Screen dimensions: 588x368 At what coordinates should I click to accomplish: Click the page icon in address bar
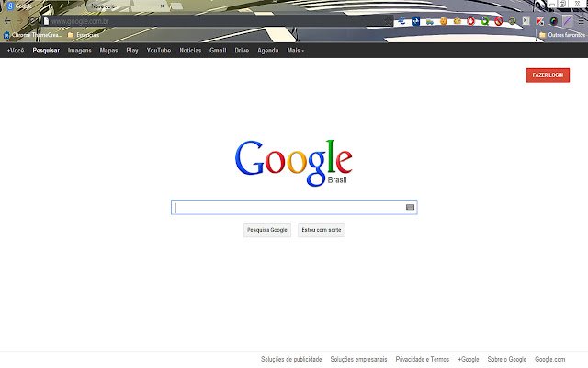46,21
